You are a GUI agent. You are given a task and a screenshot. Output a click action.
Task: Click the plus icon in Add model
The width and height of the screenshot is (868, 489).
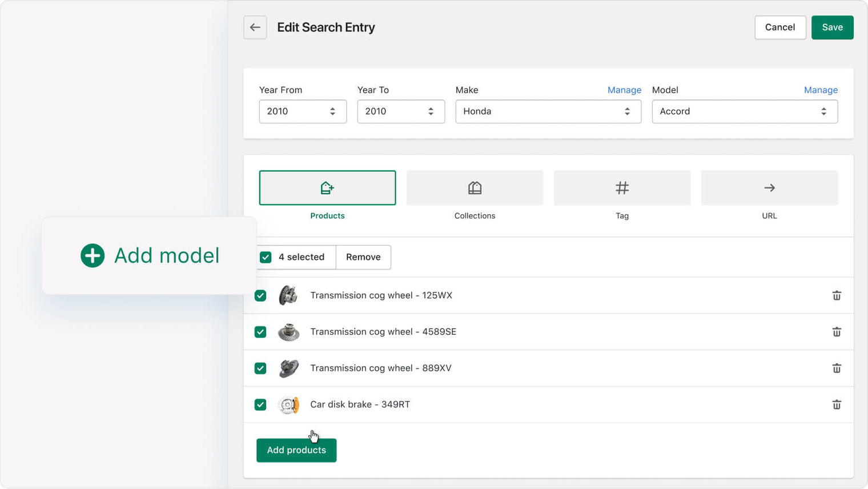[x=92, y=255]
